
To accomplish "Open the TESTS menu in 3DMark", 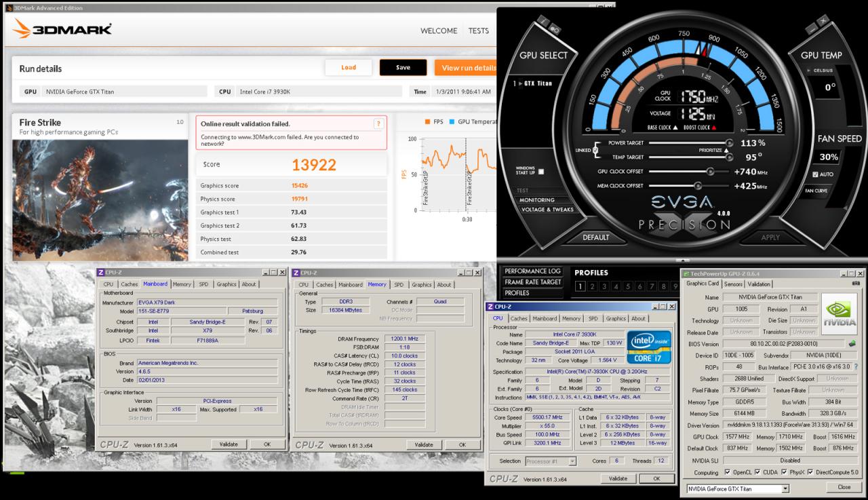I will [478, 31].
